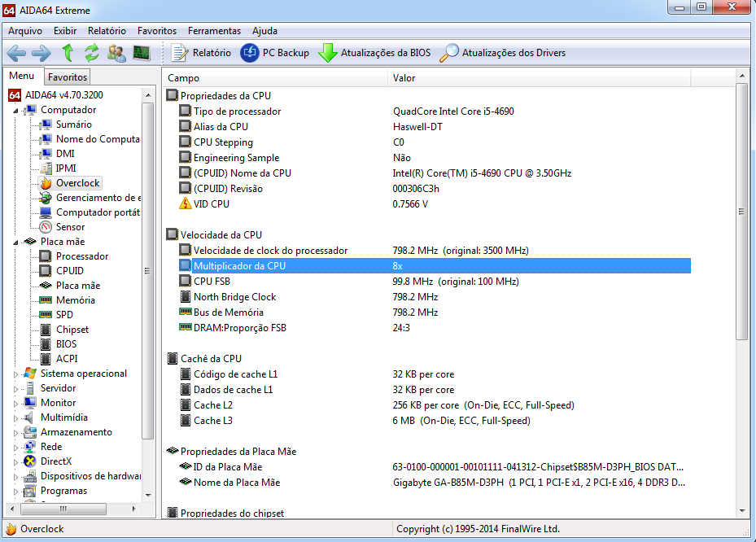Open the Exibir menu
This screenshot has width=756, height=542.
coord(65,31)
